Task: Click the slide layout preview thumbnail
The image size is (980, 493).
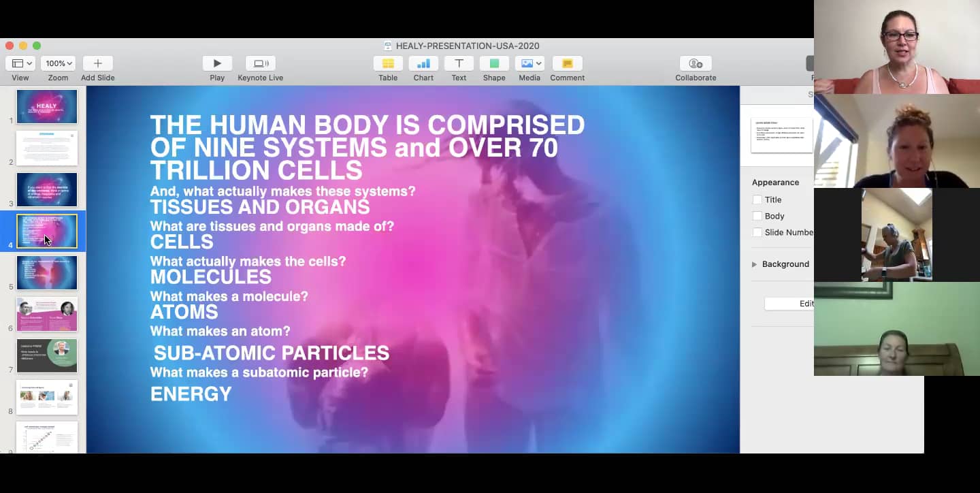Action: click(782, 135)
